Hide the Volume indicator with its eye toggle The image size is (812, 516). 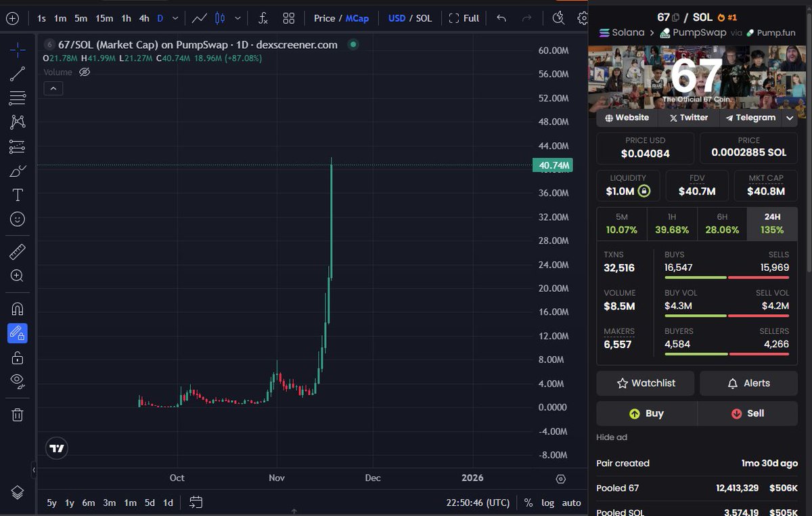(83, 72)
